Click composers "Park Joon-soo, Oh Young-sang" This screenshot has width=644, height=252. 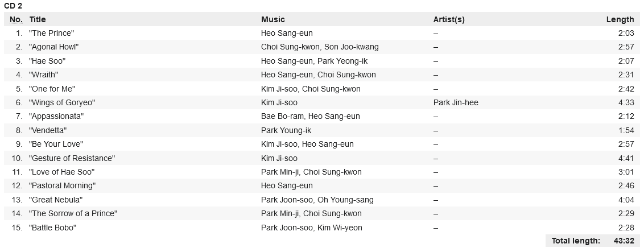(317, 200)
